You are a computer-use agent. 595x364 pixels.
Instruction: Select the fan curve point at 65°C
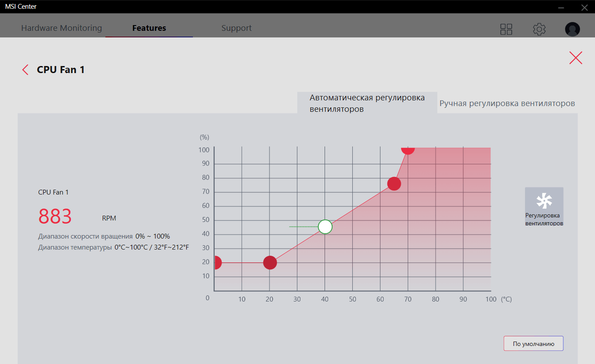(x=394, y=184)
